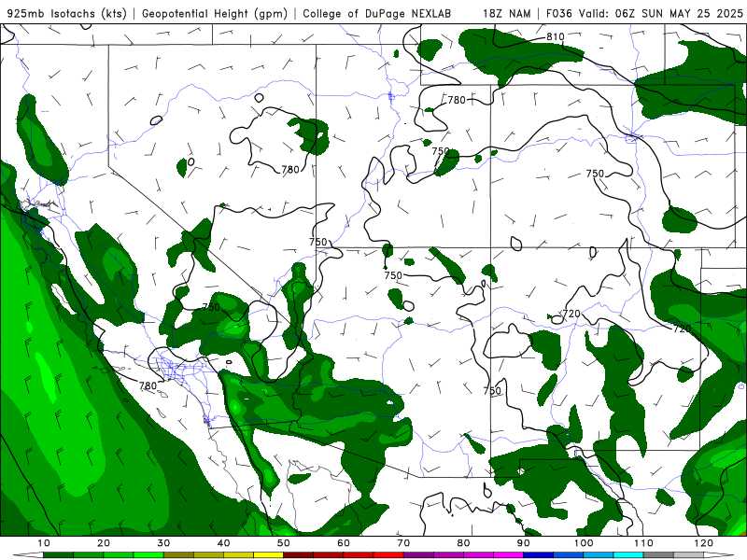Click the dark blue swatch at 90 kts
Screen dimensions: 747x560
(539, 555)
